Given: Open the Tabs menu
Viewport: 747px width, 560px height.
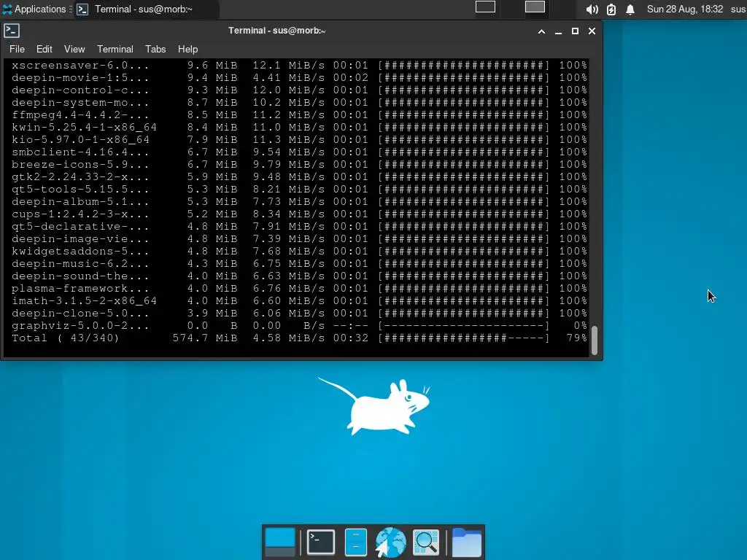Looking at the screenshot, I should pyautogui.click(x=155, y=49).
